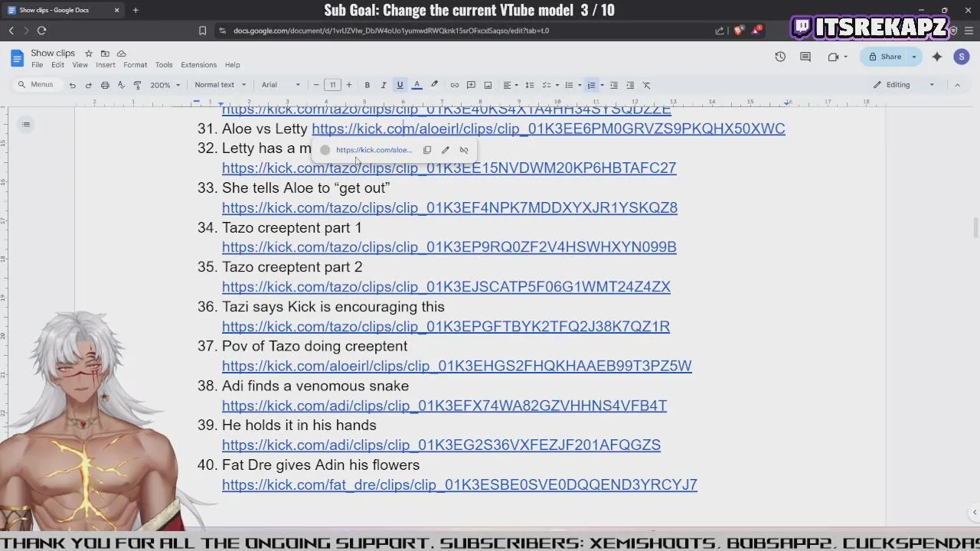Click the font size field showing 11
Image resolution: width=980 pixels, height=551 pixels.
coord(332,85)
